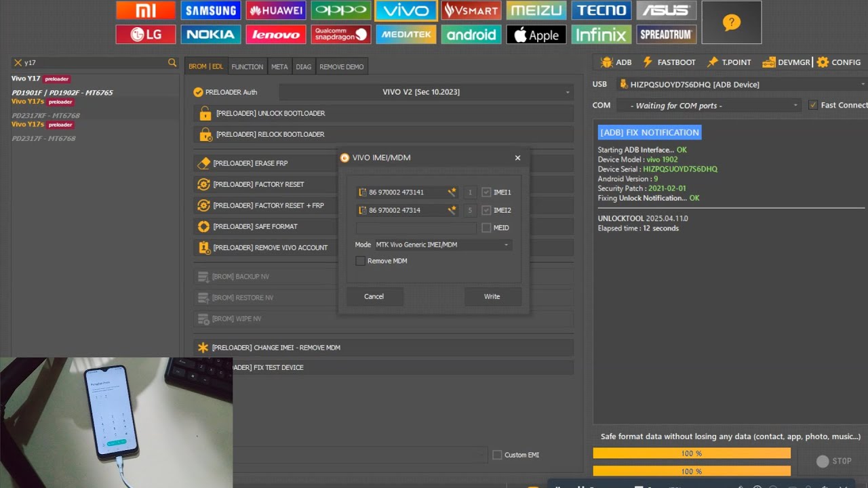Click the clipboard paste icon in the IMEI2 field

coord(363,210)
